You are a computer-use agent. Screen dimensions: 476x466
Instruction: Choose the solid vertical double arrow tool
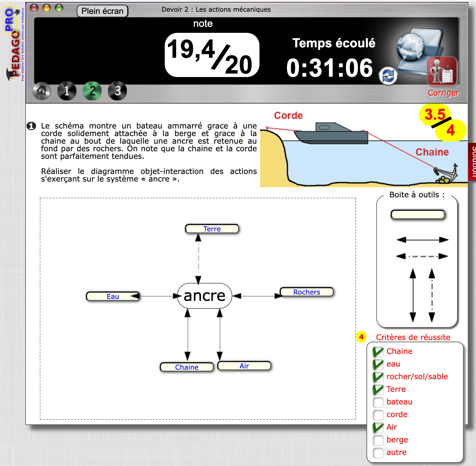pos(413,295)
